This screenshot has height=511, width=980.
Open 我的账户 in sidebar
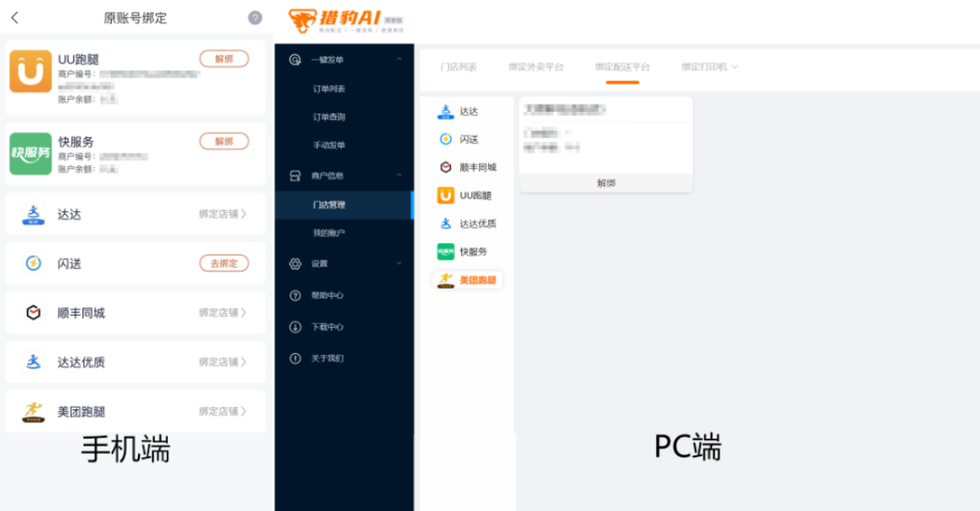coord(328,233)
